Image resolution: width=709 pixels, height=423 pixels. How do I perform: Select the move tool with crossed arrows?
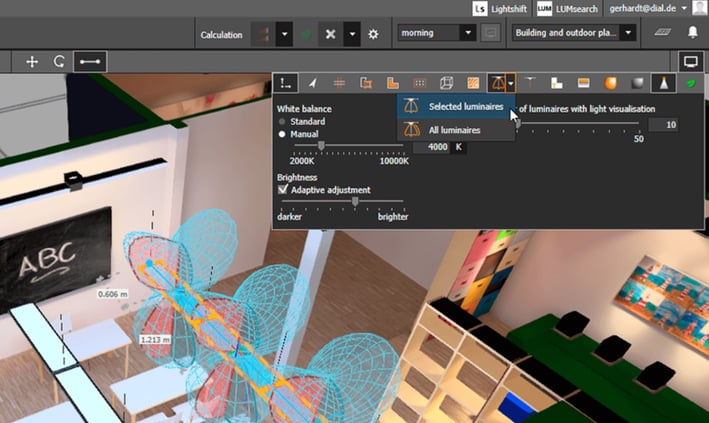32,61
